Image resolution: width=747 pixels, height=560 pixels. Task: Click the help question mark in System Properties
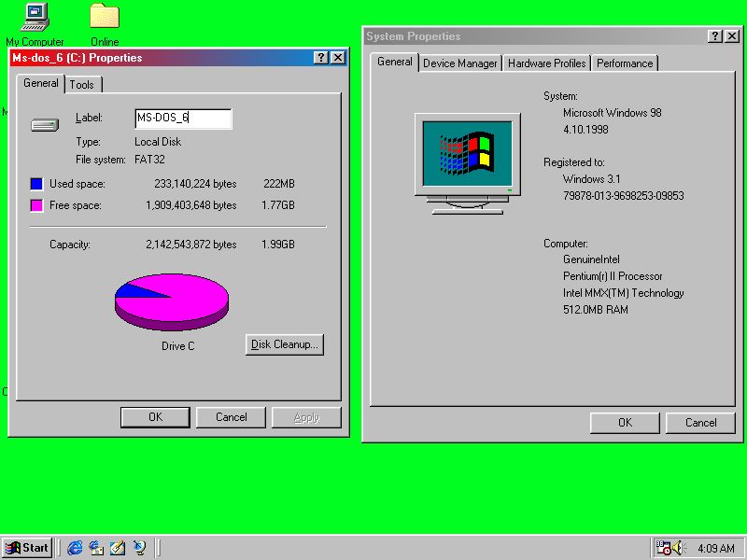[x=714, y=35]
